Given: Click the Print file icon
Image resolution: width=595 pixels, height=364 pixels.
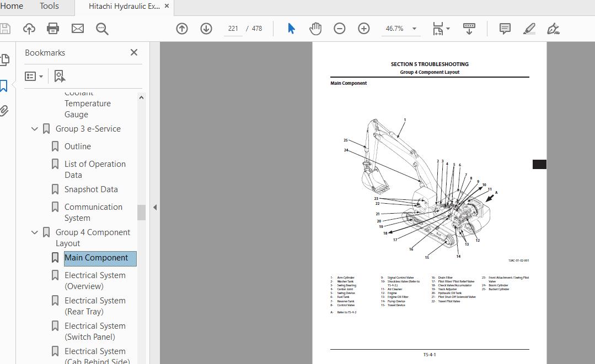Looking at the screenshot, I should [x=53, y=29].
